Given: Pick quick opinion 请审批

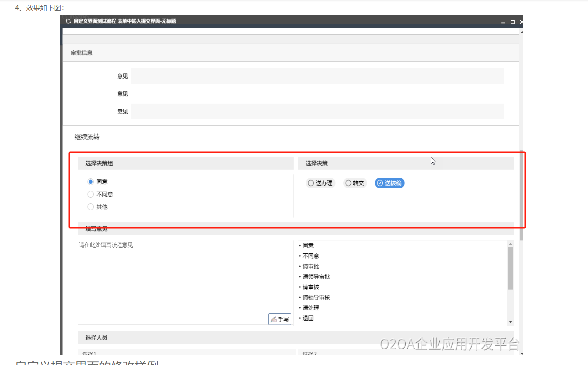Looking at the screenshot, I should point(311,266).
